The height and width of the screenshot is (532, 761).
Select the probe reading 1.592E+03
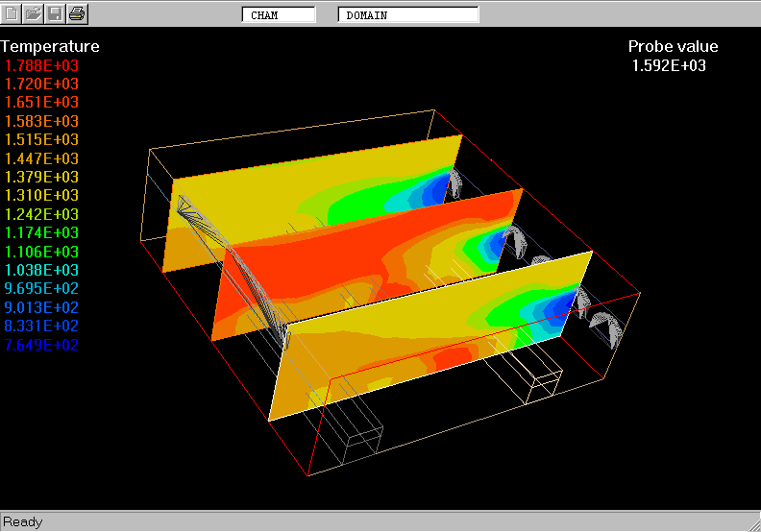(x=669, y=65)
